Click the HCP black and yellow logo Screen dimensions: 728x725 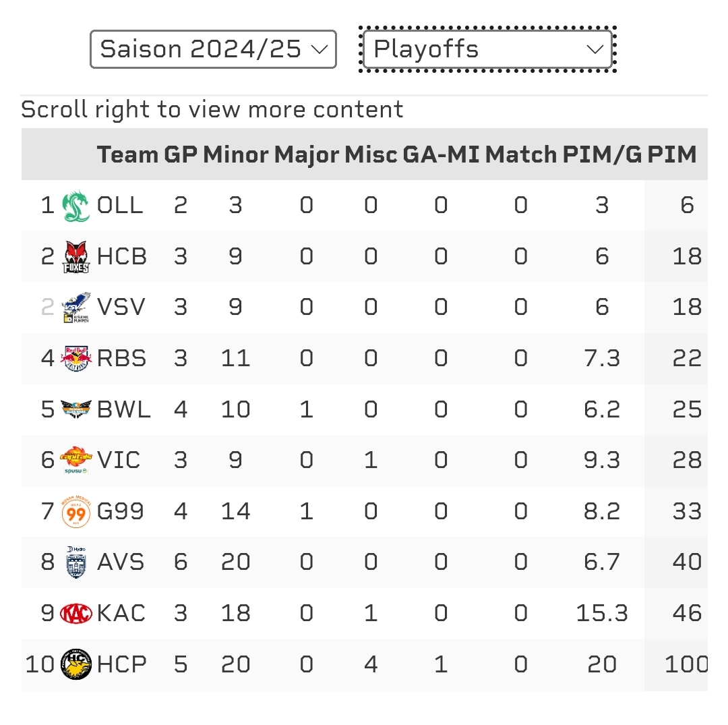tap(75, 664)
